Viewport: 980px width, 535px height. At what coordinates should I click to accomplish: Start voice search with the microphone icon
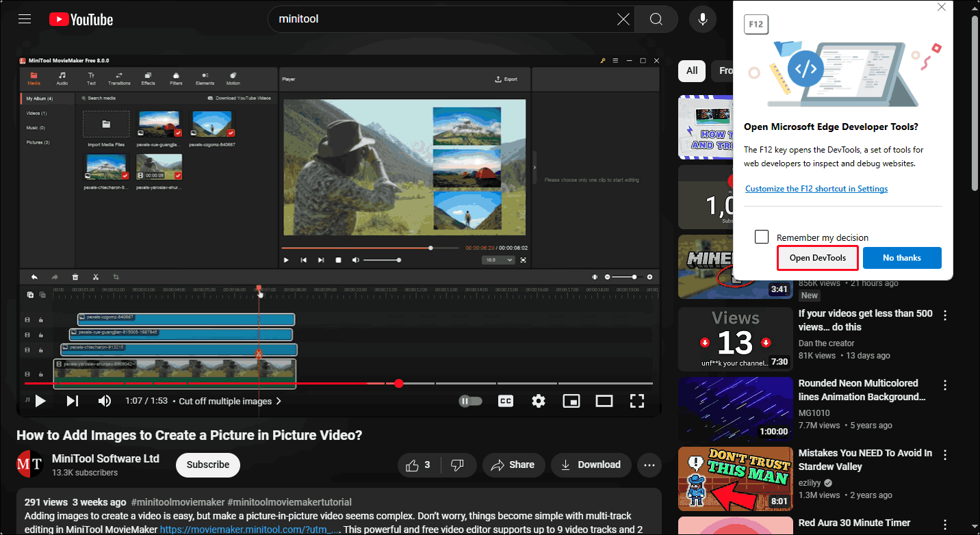(702, 19)
